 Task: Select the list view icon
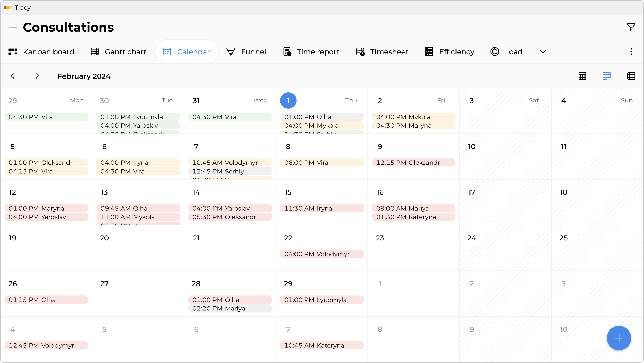click(631, 76)
